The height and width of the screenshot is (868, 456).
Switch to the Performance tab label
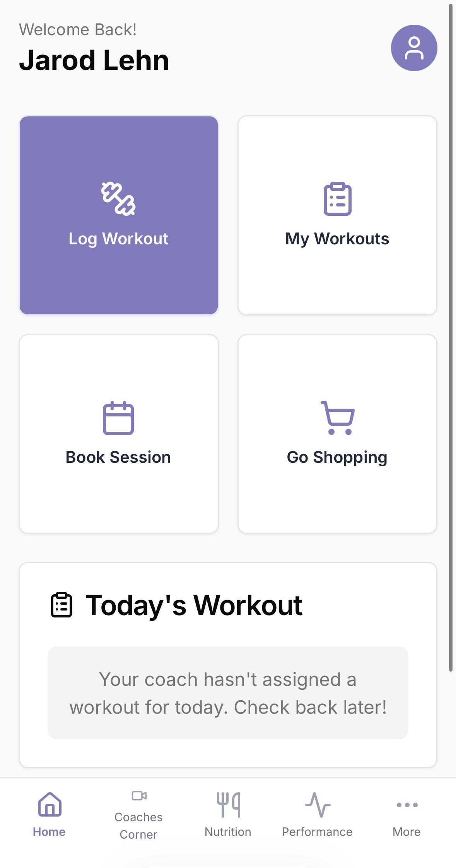317,832
